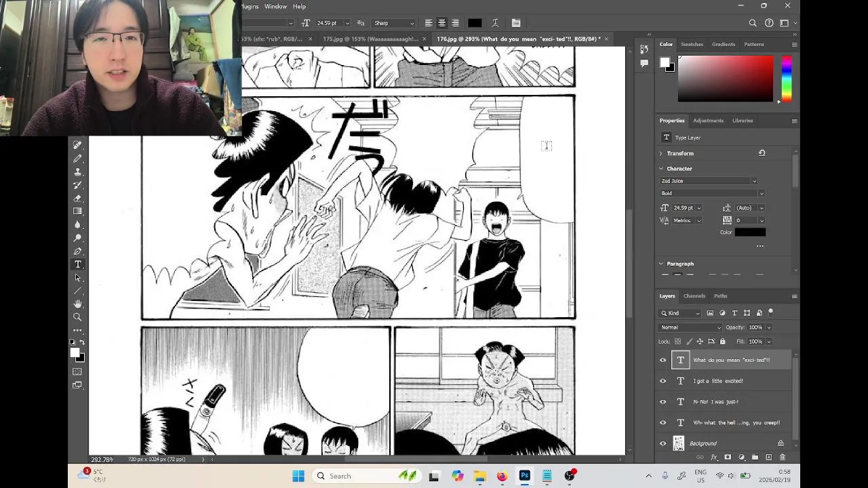Center align text in options bar

[441, 23]
